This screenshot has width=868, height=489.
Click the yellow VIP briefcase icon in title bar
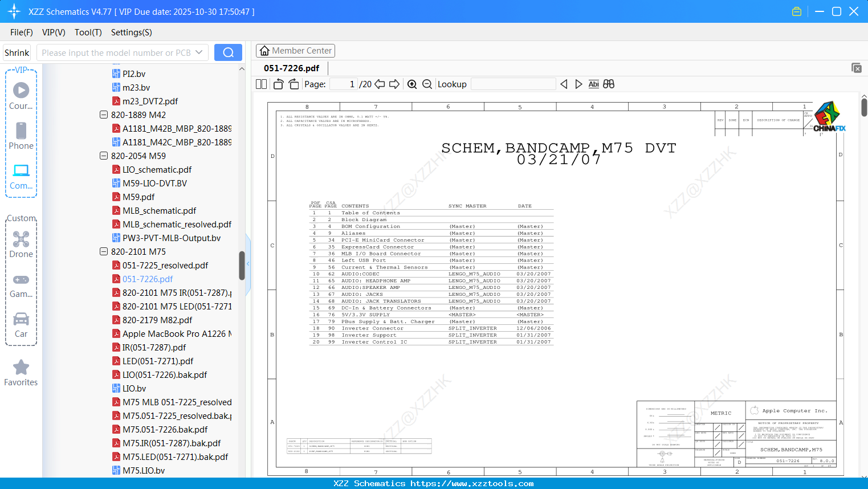[x=797, y=11]
